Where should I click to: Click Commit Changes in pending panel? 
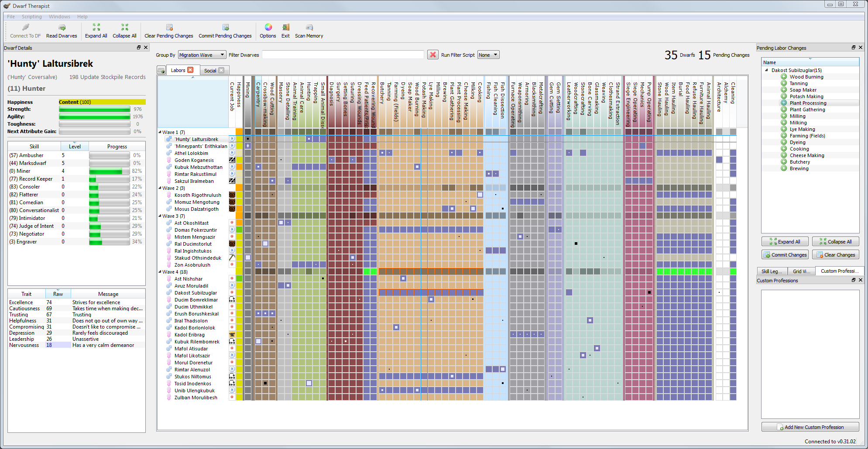tap(785, 255)
